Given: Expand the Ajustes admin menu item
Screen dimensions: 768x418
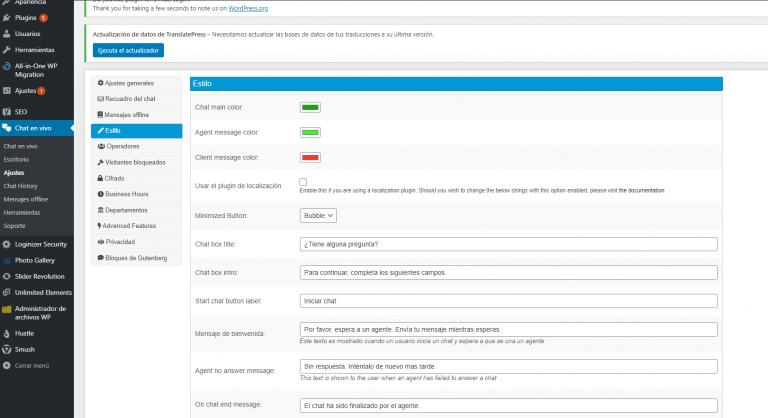Looking at the screenshot, I should coord(24,91).
